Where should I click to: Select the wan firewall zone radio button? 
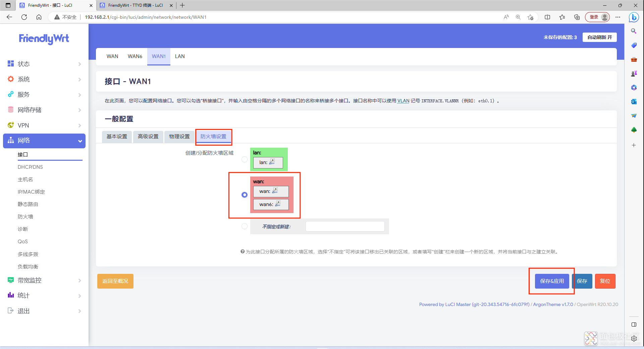(x=245, y=195)
